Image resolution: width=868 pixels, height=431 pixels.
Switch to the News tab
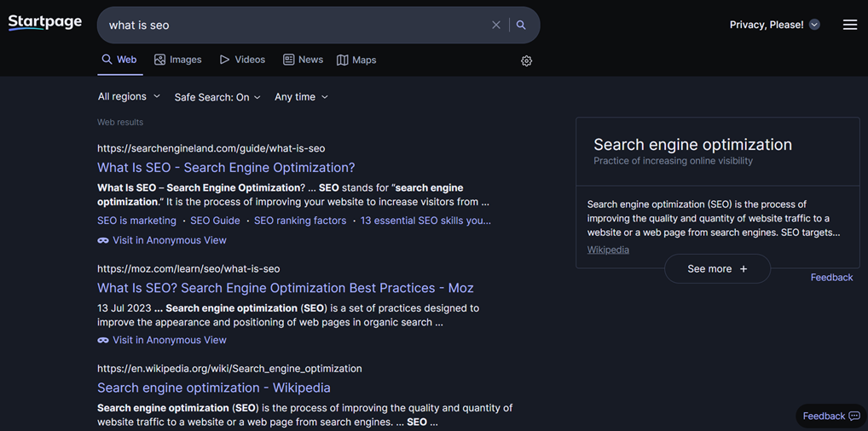[x=303, y=60]
